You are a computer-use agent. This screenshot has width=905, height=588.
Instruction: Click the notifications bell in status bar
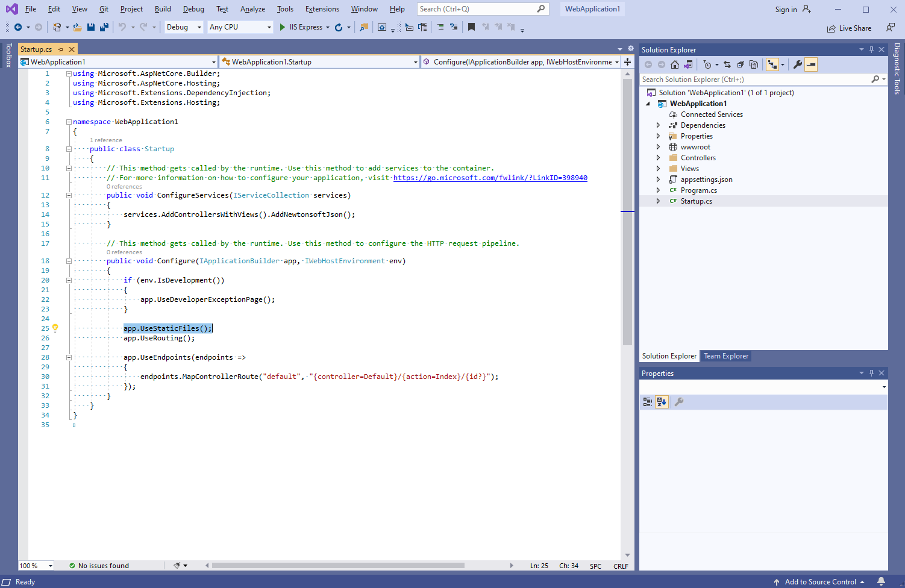[x=881, y=581]
